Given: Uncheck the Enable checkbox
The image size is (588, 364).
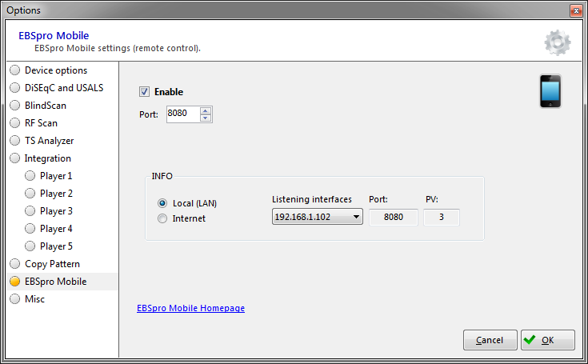Looking at the screenshot, I should pos(144,92).
